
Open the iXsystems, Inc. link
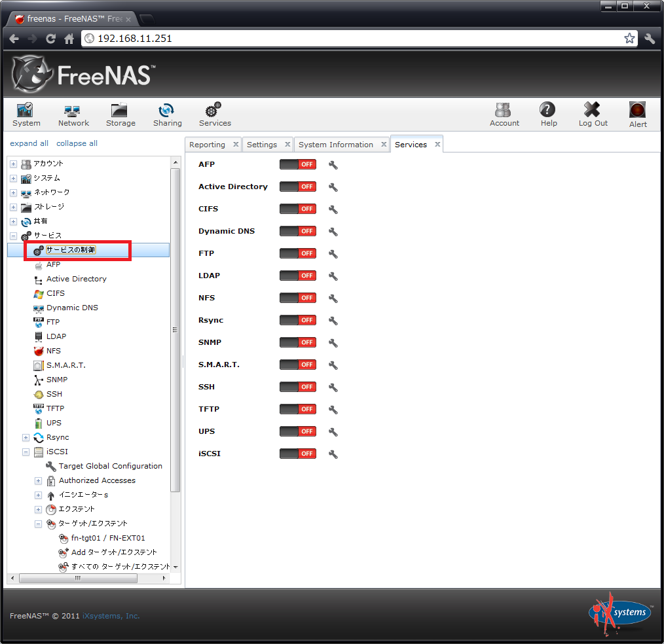[x=111, y=616]
